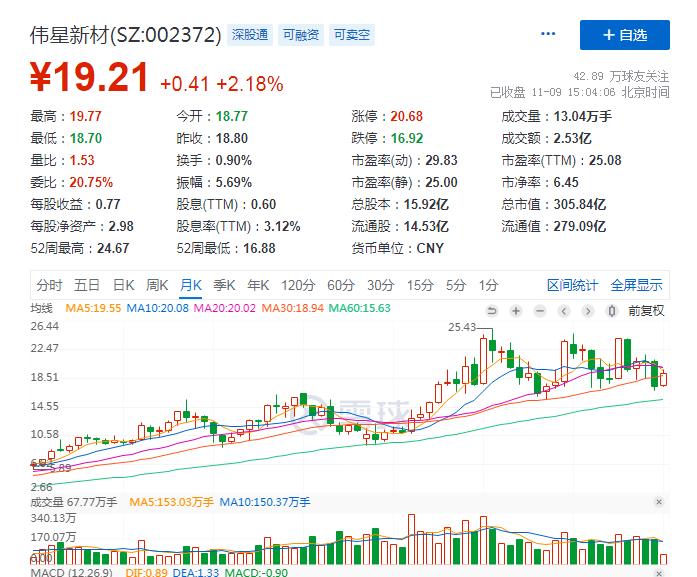This screenshot has height=577, width=697.
Task: Add stock with the 自选 button
Action: tap(625, 35)
